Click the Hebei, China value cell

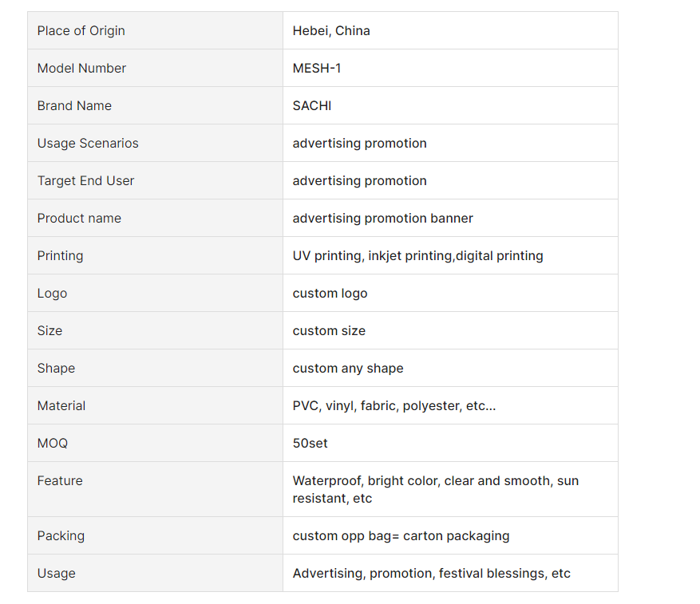pyautogui.click(x=331, y=31)
